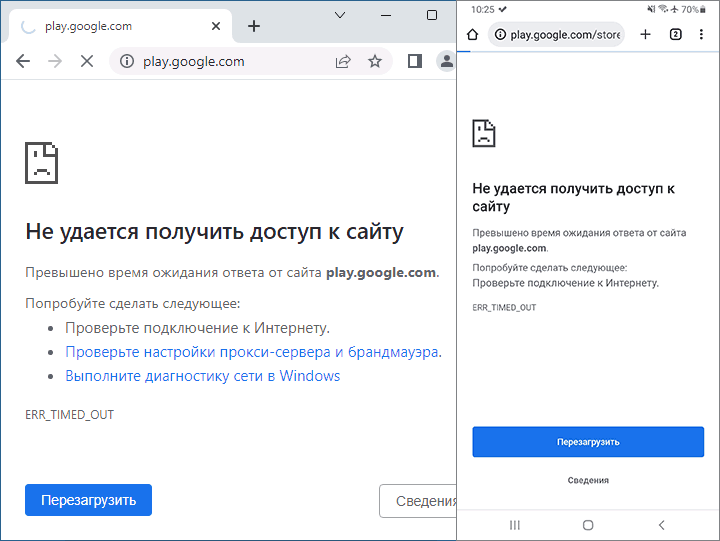
Task: Maximize the desktop Chrome window
Action: coord(432,15)
